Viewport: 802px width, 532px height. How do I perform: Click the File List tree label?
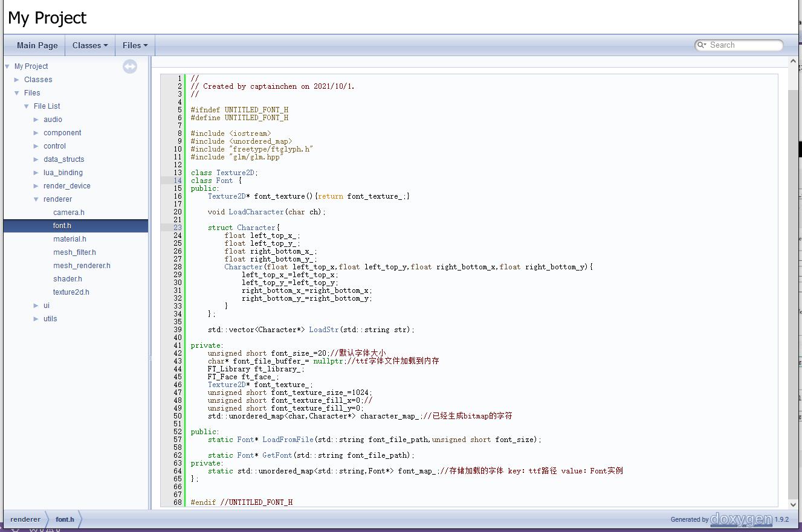(x=47, y=106)
